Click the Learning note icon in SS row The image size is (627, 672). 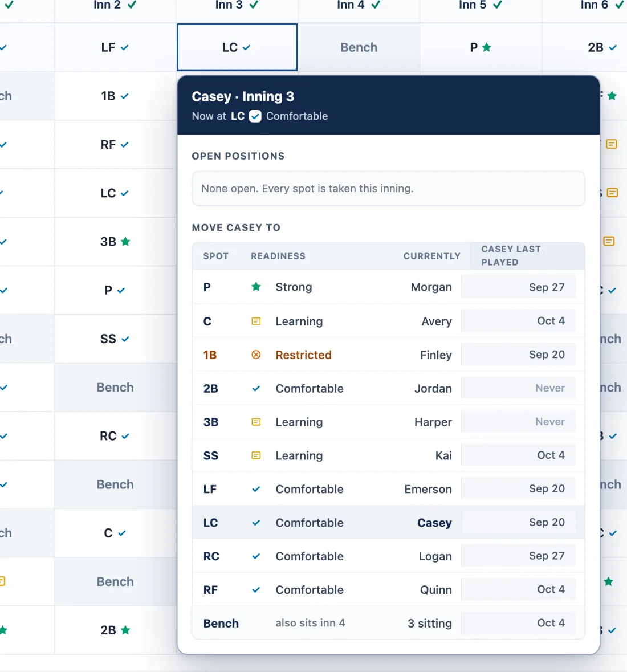(x=256, y=455)
